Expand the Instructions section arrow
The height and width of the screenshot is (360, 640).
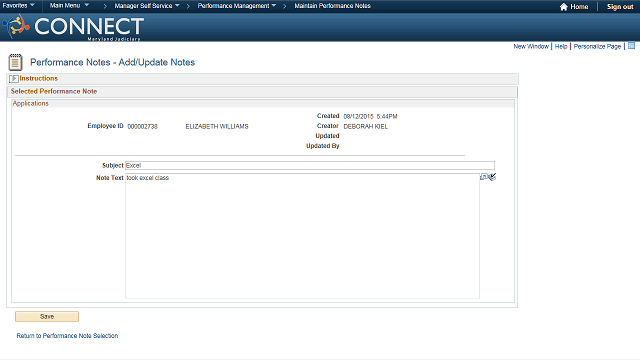pos(13,78)
